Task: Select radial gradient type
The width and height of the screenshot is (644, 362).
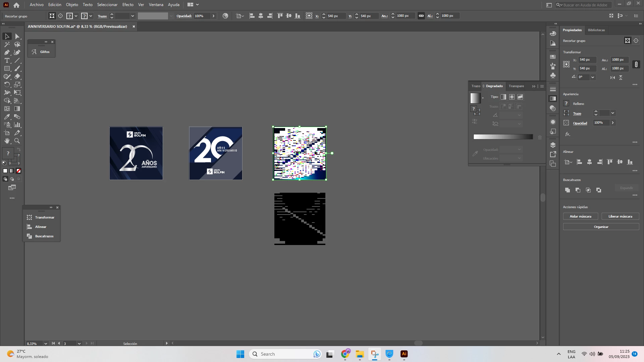Action: [x=512, y=97]
